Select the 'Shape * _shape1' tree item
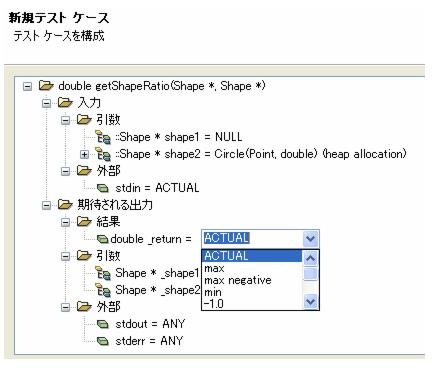 pyautogui.click(x=157, y=273)
